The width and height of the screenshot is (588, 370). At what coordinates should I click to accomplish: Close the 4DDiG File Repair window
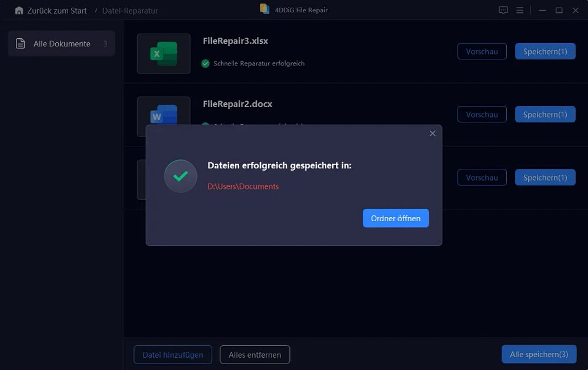tap(575, 11)
